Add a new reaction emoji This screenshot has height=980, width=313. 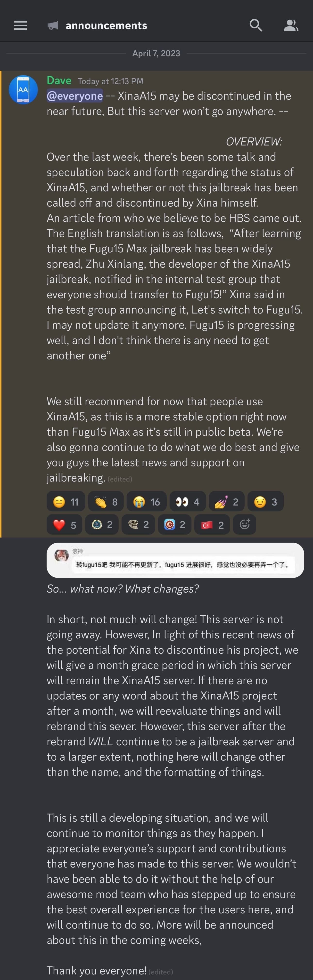(x=245, y=525)
